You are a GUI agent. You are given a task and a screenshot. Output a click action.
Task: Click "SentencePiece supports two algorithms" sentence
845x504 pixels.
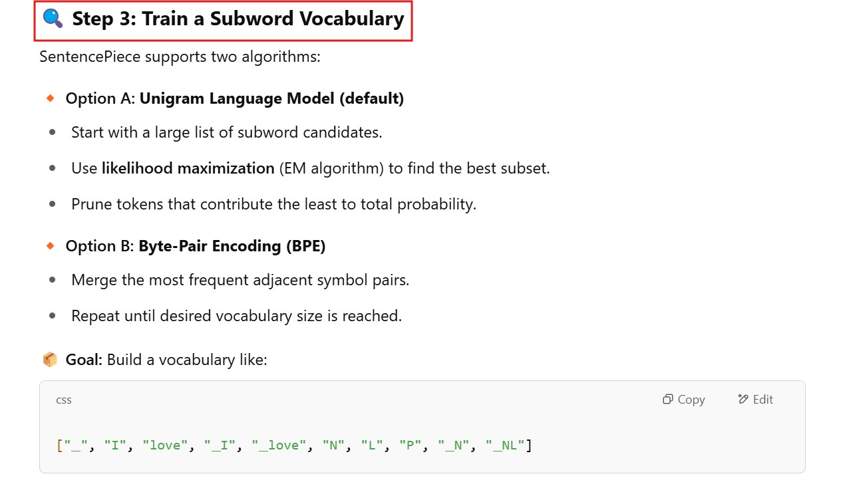(x=180, y=57)
